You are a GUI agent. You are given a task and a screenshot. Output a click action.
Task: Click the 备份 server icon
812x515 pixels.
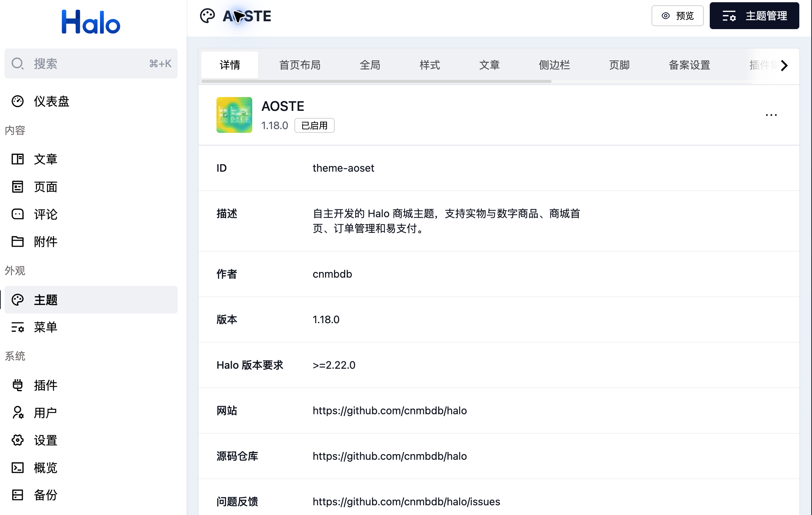click(x=18, y=495)
